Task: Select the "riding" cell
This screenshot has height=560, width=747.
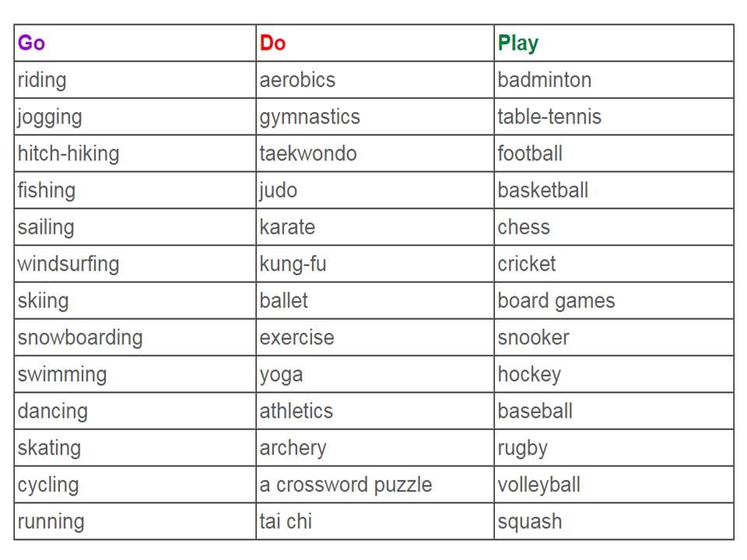Action: tap(42, 80)
